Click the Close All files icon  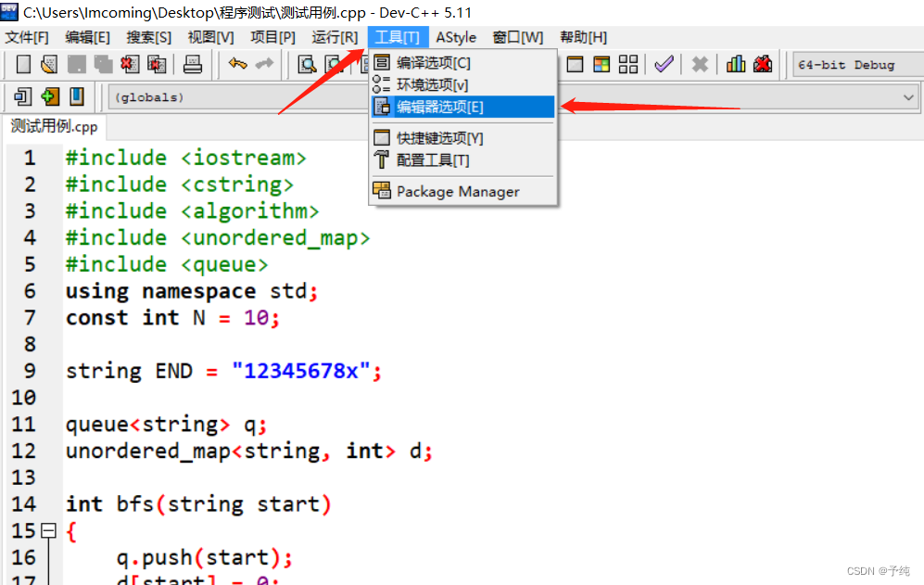(157, 64)
